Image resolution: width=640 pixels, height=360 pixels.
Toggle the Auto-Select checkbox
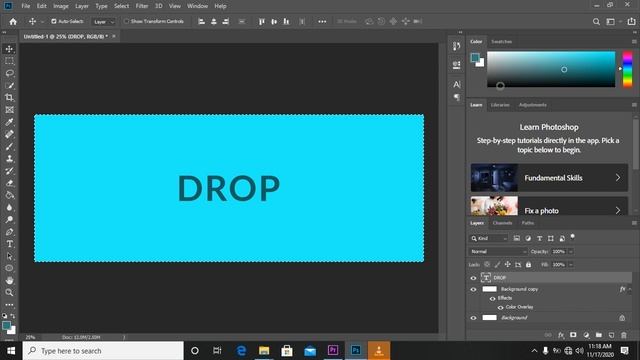coord(54,21)
